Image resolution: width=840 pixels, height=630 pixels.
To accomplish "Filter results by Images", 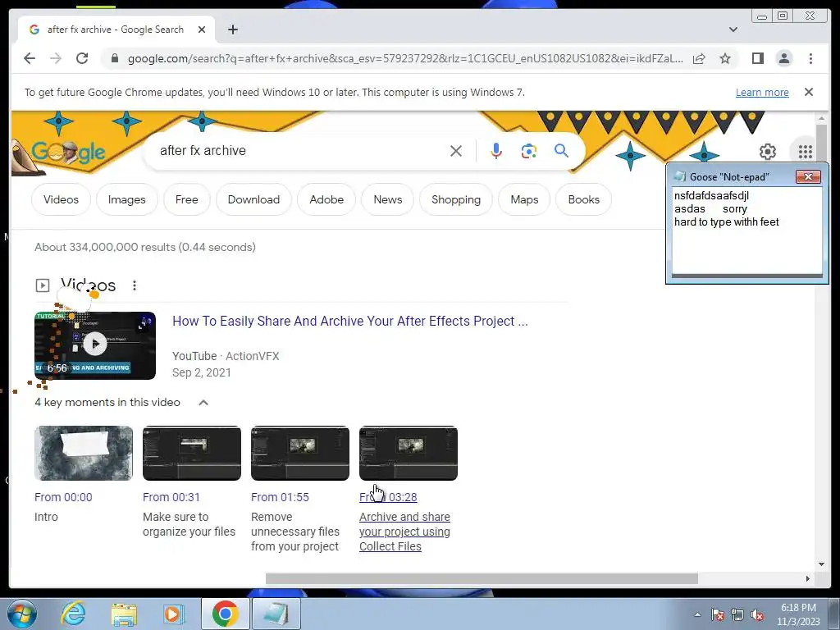I will click(127, 200).
